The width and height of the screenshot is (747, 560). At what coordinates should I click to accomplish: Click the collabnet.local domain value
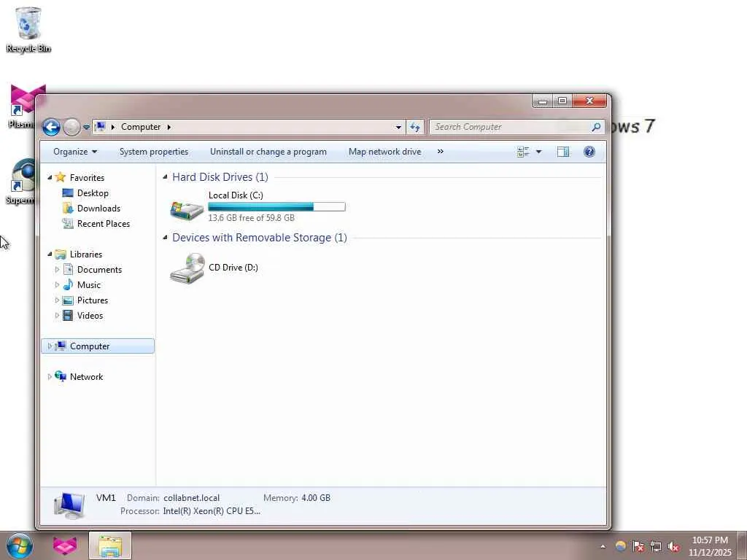point(192,498)
